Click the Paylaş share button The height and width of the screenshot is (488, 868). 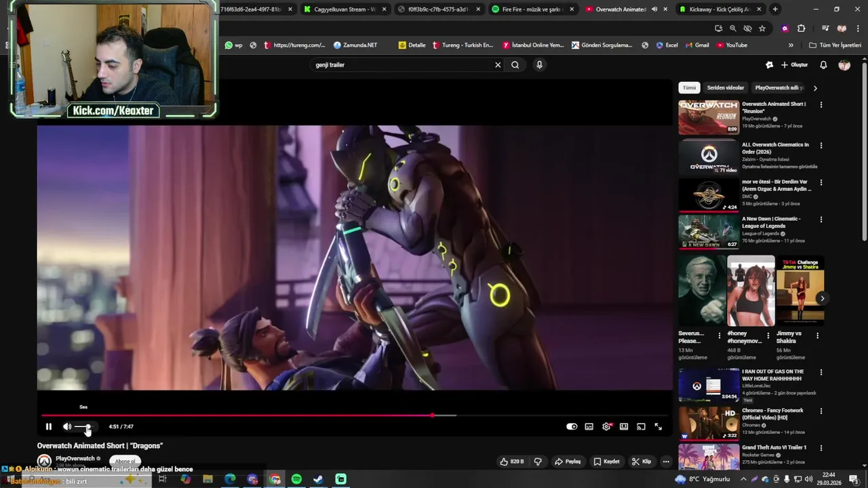(x=568, y=462)
